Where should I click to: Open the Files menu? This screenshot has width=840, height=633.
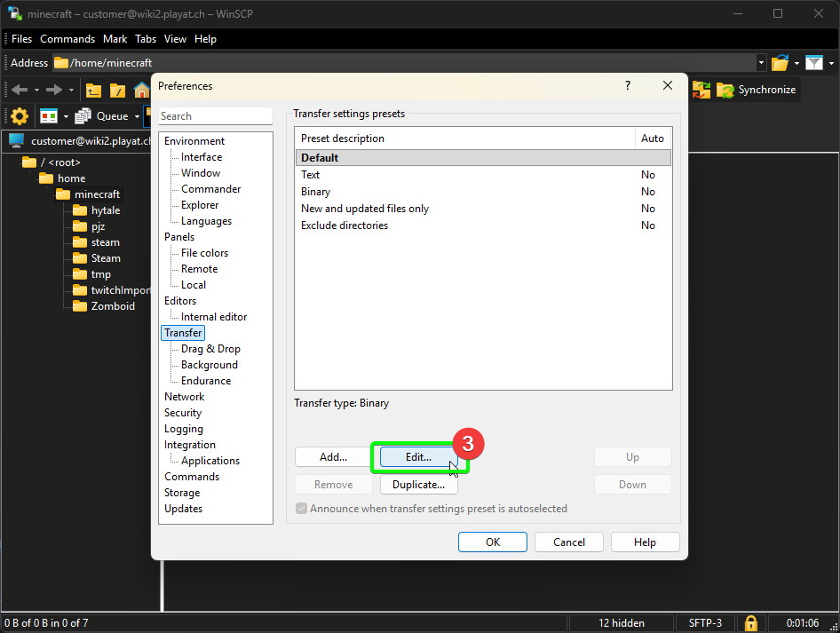click(21, 39)
